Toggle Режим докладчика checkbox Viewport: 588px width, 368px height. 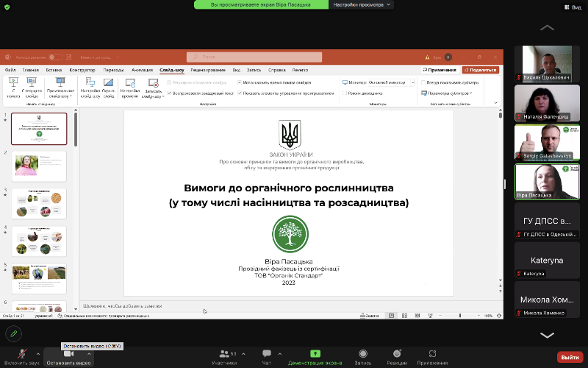[x=345, y=93]
